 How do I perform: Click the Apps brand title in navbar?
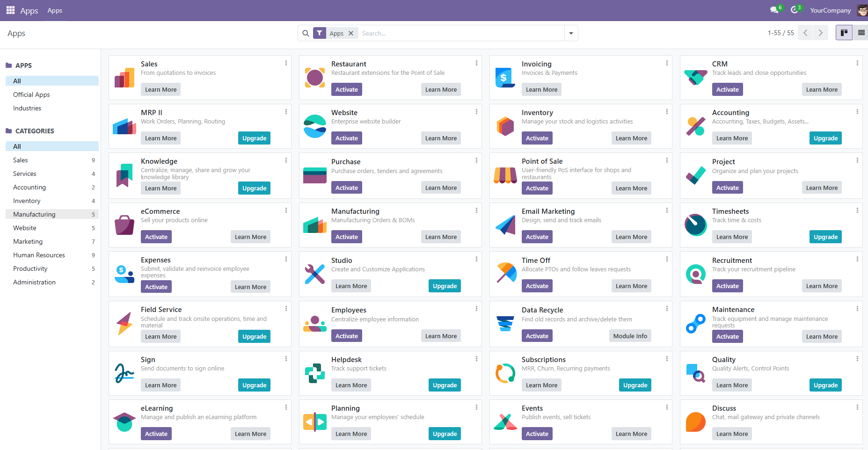point(29,10)
